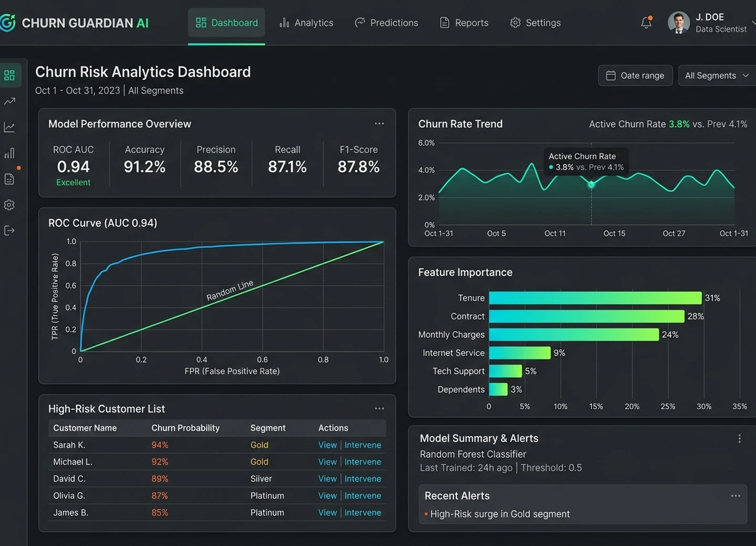The image size is (756, 546).
Task: Expand the All Segments dropdown
Action: (717, 76)
